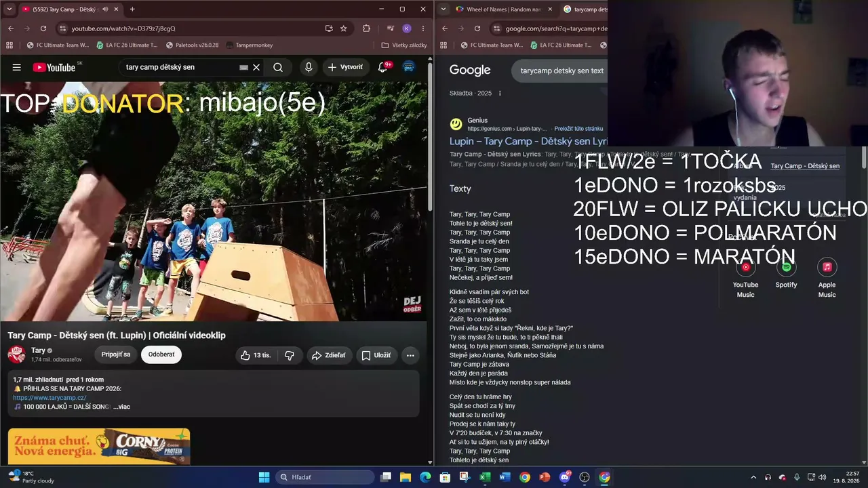This screenshot has width=868, height=488.
Task: Expand the video description with ...viac
Action: click(x=121, y=407)
